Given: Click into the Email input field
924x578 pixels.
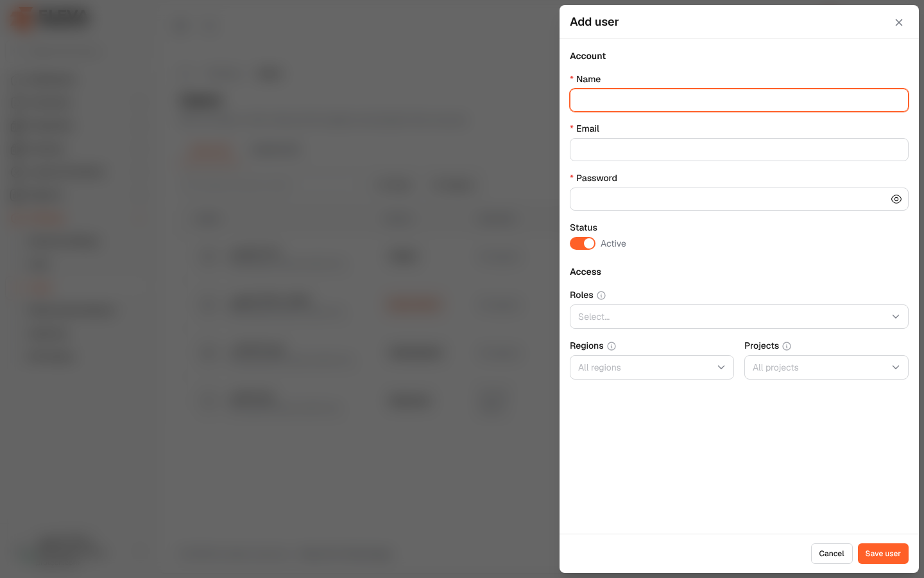Looking at the screenshot, I should point(739,150).
